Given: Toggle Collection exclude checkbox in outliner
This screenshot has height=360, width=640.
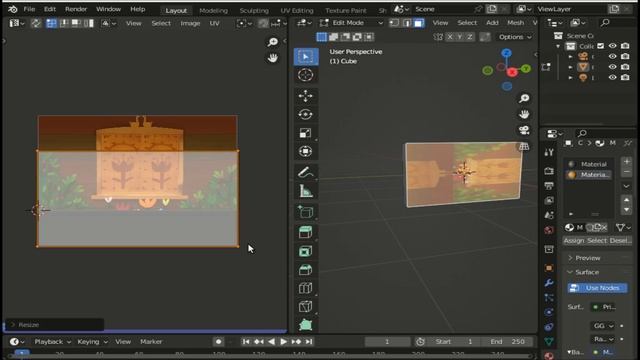Looking at the screenshot, I should point(600,46).
